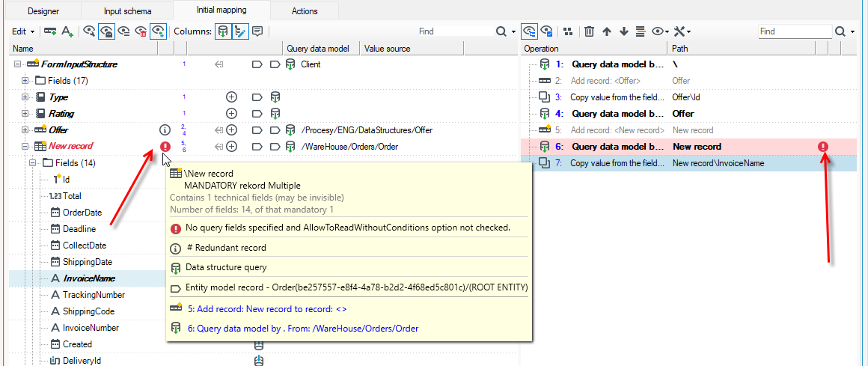Click the database icon on the Rating row

coord(275,114)
